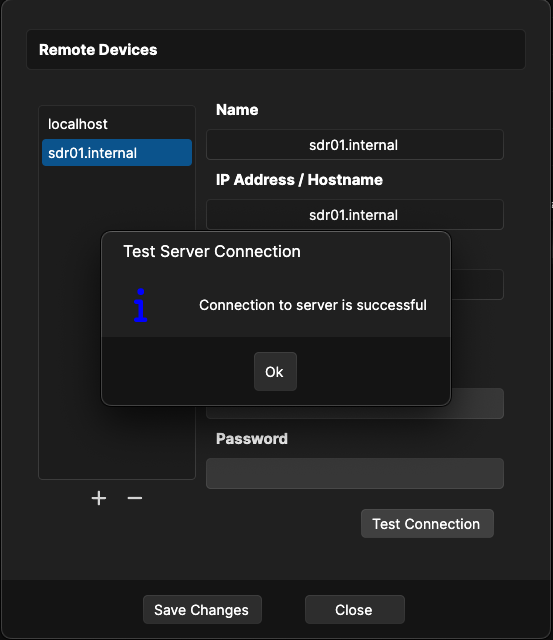Viewport: 553px width, 640px height.
Task: Click the Test Server Connection dialog title
Action: pyautogui.click(x=212, y=251)
